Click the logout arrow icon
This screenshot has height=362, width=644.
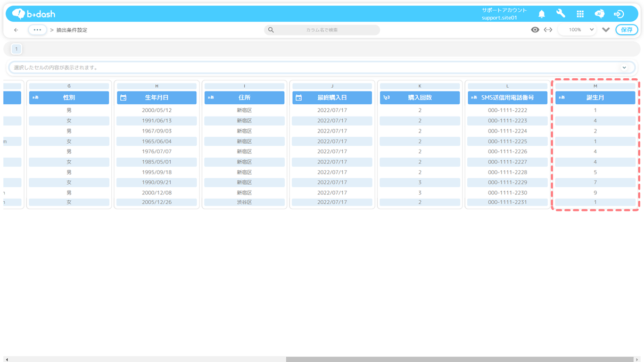618,14
